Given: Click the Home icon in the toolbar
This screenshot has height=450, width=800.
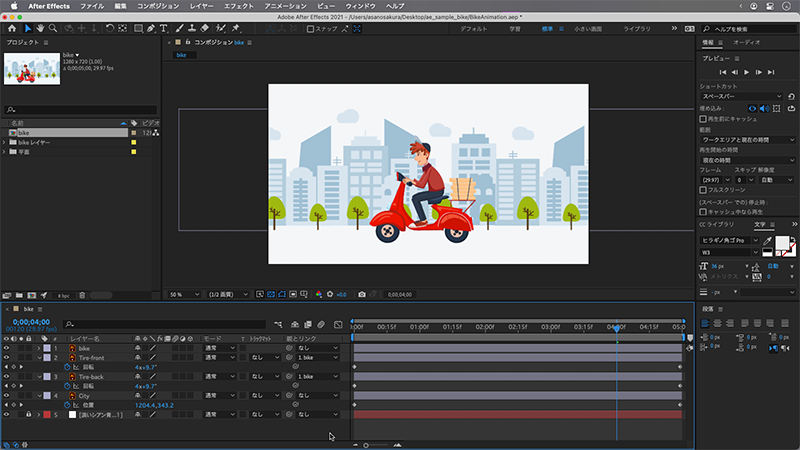Looking at the screenshot, I should click(x=12, y=29).
